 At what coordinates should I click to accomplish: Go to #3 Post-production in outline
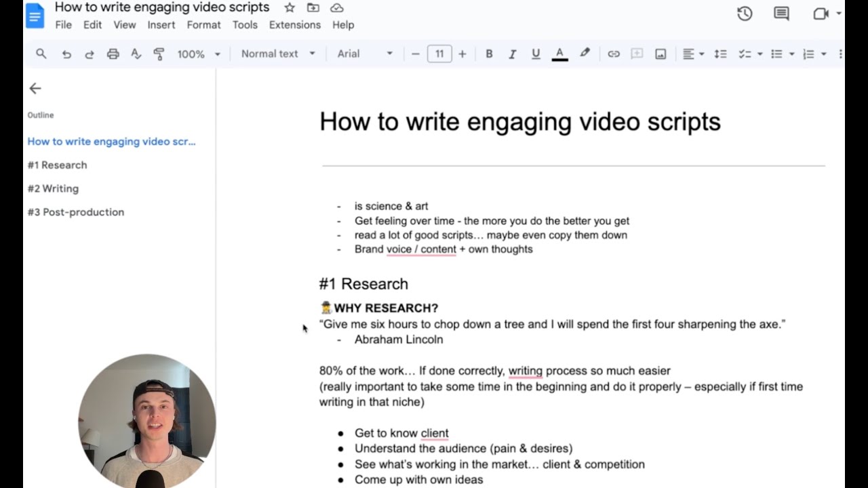[75, 212]
